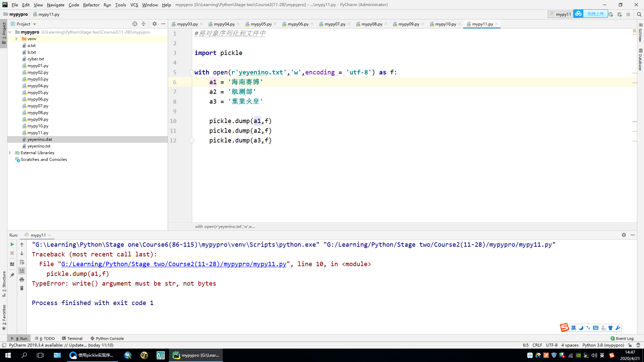
Task: Open the Refactor menu
Action: [91, 5]
